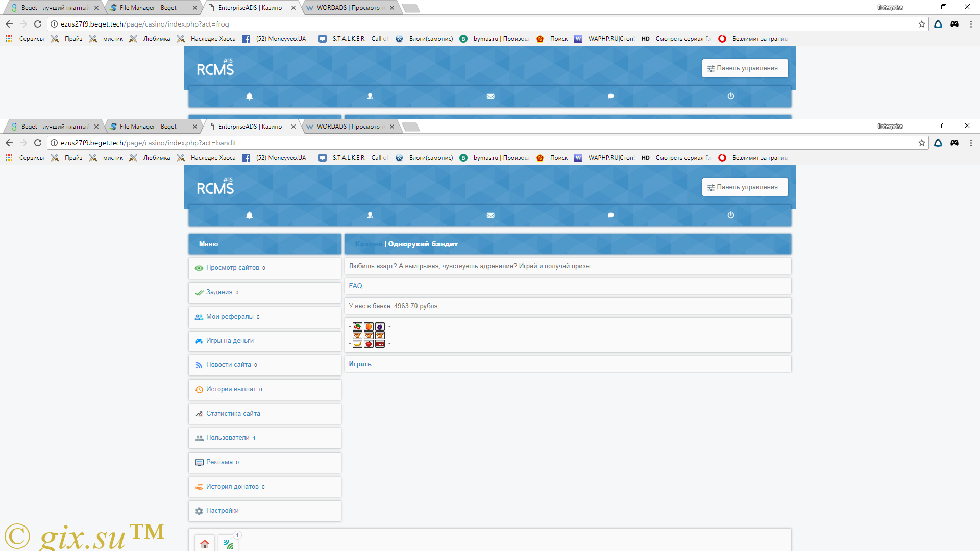Click power icon in upper window navbar
The width and height of the screenshot is (980, 551).
(731, 96)
